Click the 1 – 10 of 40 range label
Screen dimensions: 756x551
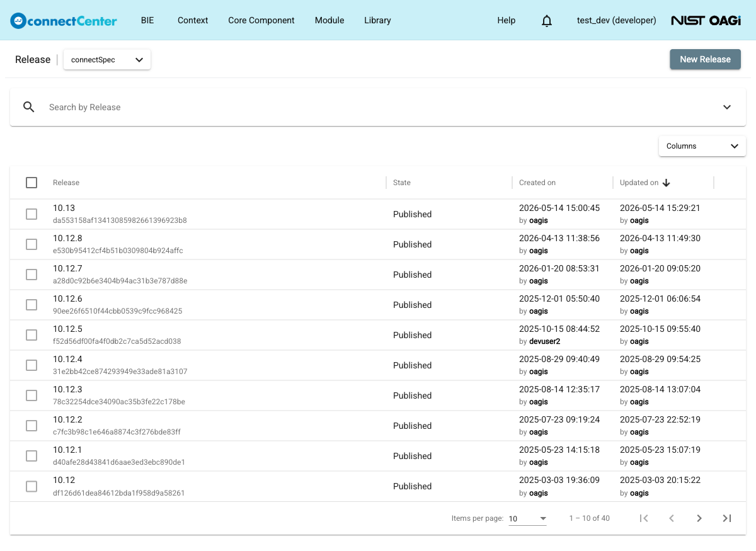(x=589, y=518)
